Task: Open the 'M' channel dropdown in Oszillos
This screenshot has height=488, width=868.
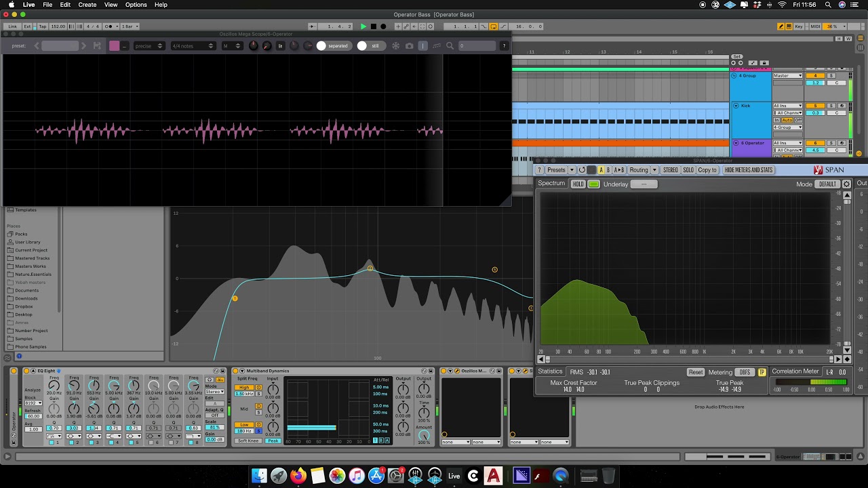Action: (232, 46)
